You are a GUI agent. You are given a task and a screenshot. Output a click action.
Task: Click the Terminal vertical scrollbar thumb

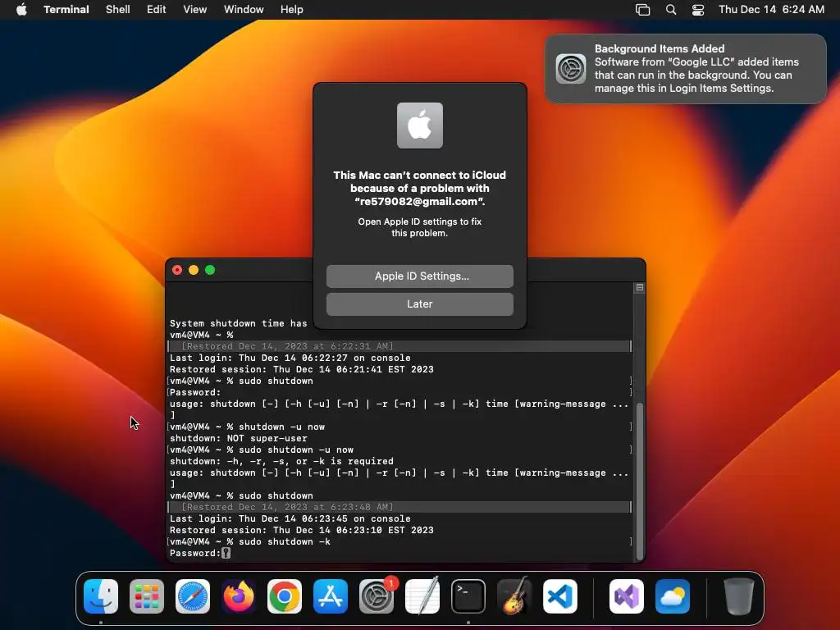pos(640,481)
